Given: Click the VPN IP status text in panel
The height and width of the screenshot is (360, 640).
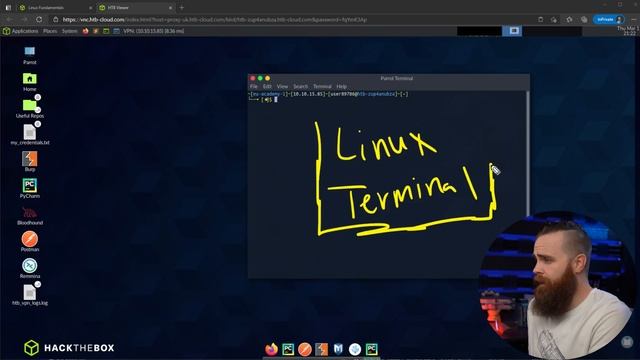Looking at the screenshot, I should pyautogui.click(x=153, y=31).
